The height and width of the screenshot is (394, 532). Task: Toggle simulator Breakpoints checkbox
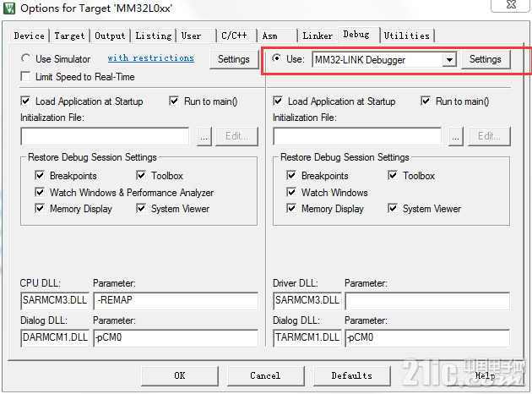point(40,175)
